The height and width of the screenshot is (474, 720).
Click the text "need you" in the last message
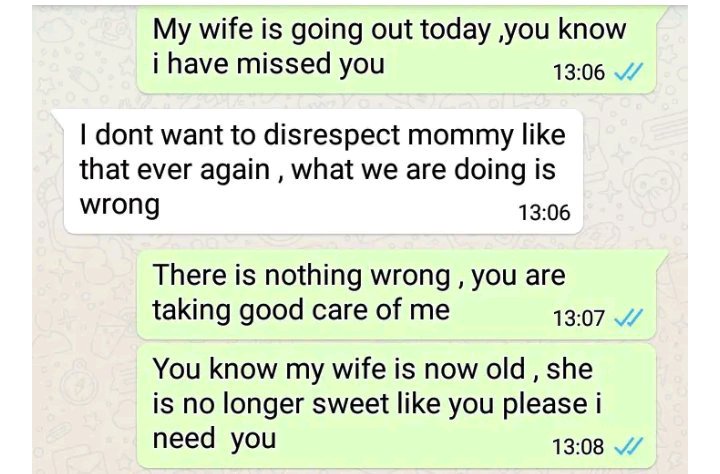click(x=213, y=439)
